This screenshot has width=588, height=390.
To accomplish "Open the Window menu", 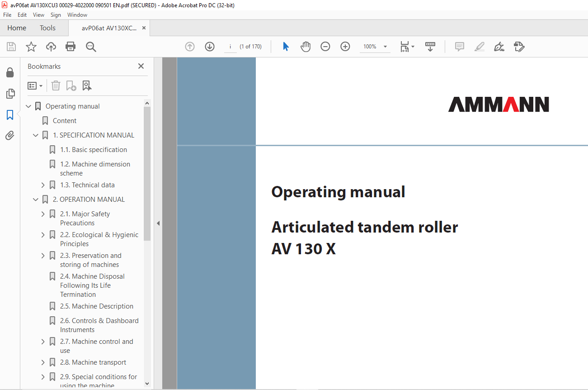I will (x=77, y=15).
